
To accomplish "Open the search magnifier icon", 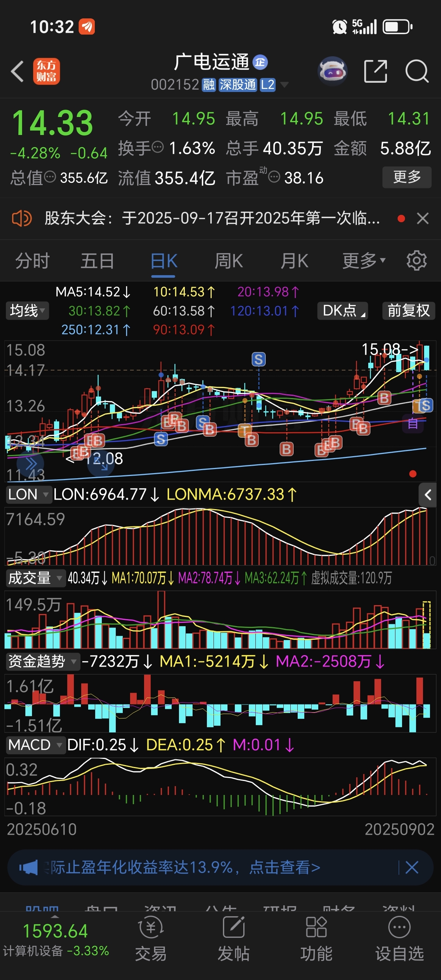I will [x=417, y=71].
